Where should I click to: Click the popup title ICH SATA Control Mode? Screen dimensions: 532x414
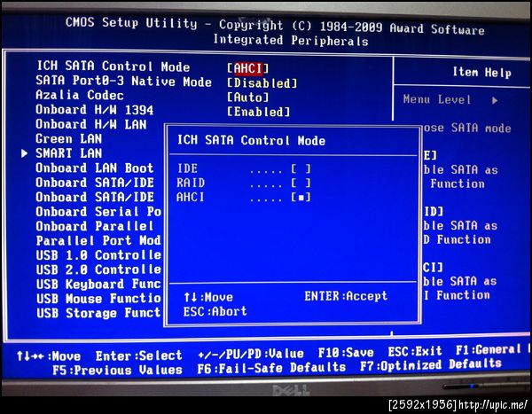[251, 140]
